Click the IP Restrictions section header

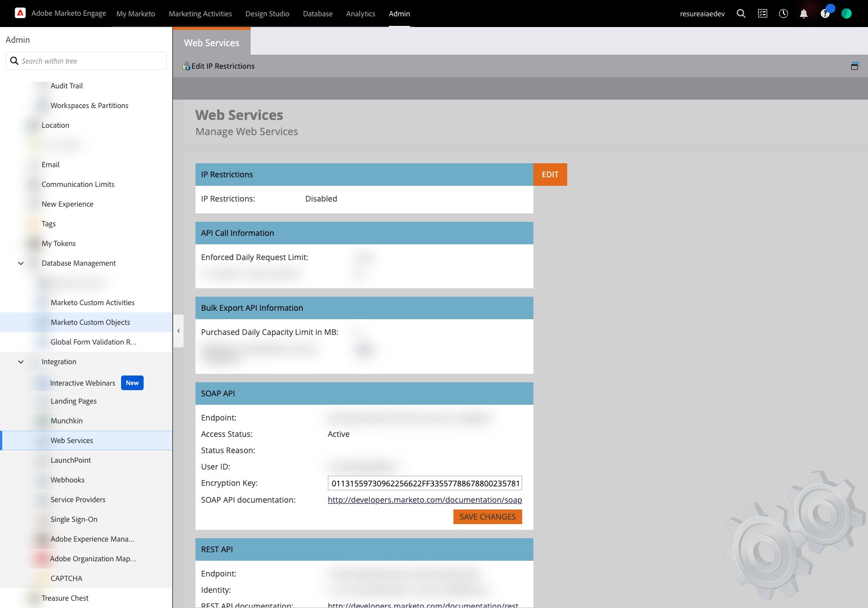tap(364, 175)
